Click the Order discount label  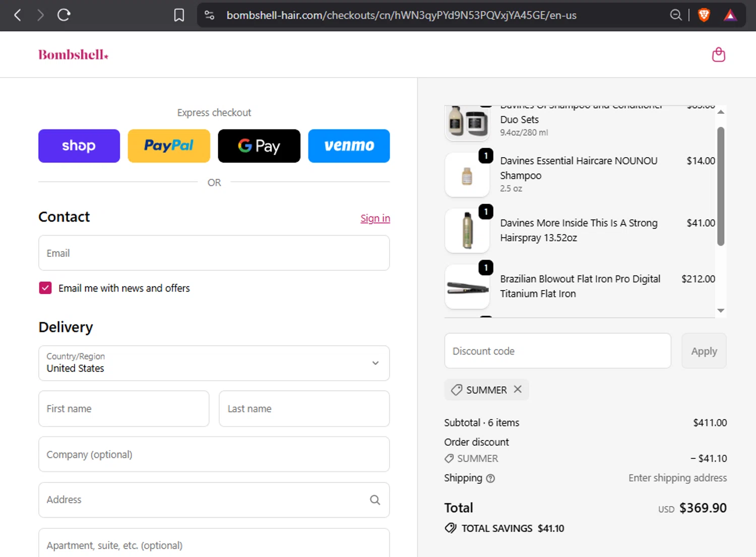tap(476, 442)
